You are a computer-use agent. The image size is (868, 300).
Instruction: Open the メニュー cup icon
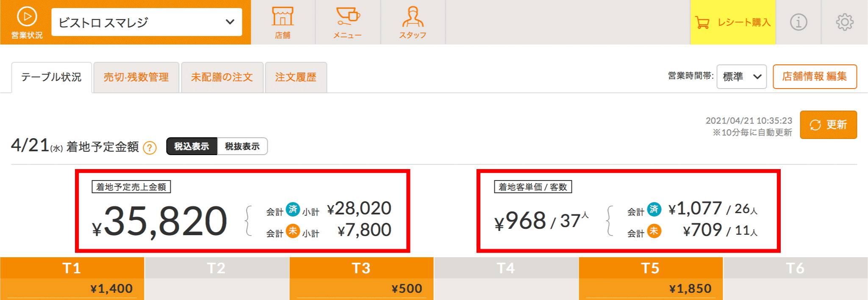tap(348, 17)
